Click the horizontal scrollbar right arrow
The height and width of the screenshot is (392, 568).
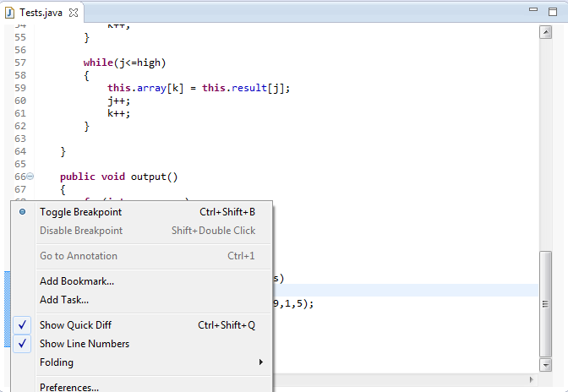pos(532,379)
